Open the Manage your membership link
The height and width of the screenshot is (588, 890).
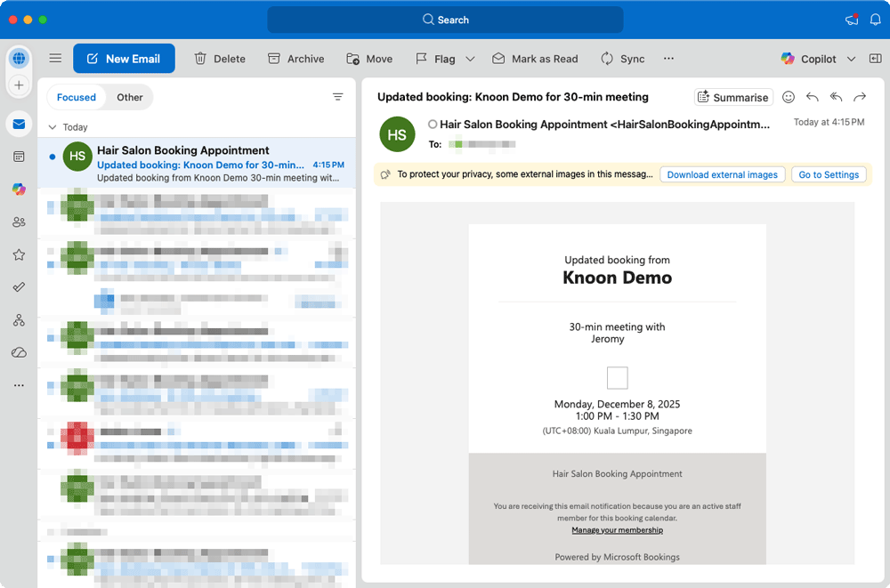point(617,530)
